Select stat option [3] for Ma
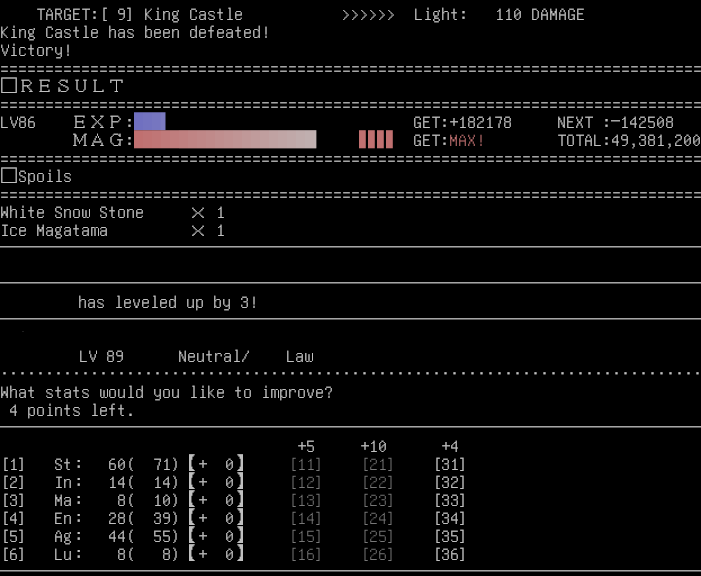The image size is (701, 576). (13, 500)
